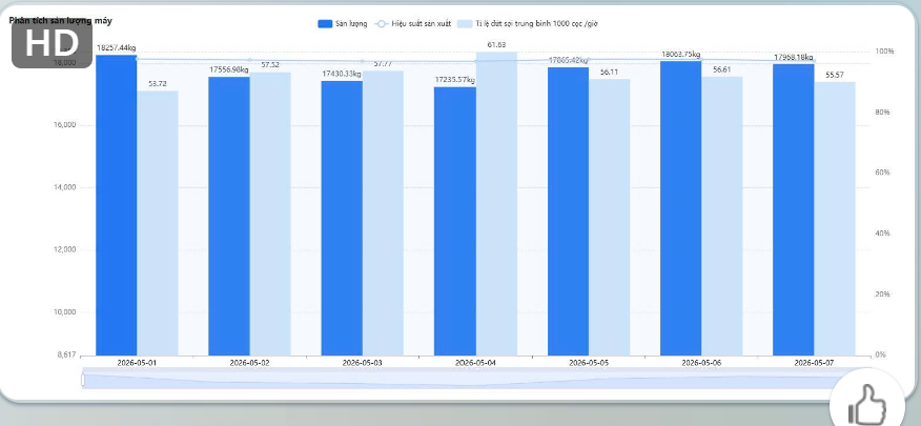
Task: Click the 53.72 light bar on 2026-05-01
Action: 157,223
